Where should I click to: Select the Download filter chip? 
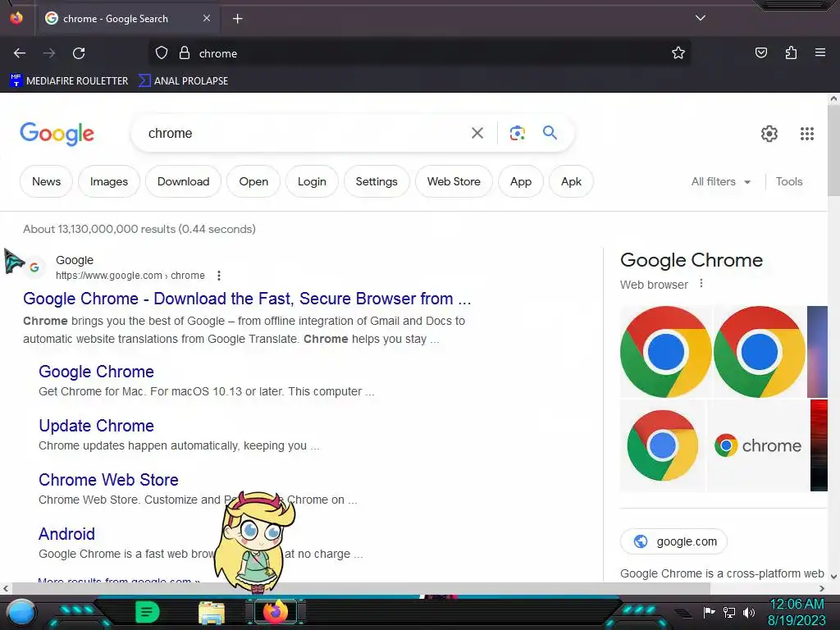[183, 181]
